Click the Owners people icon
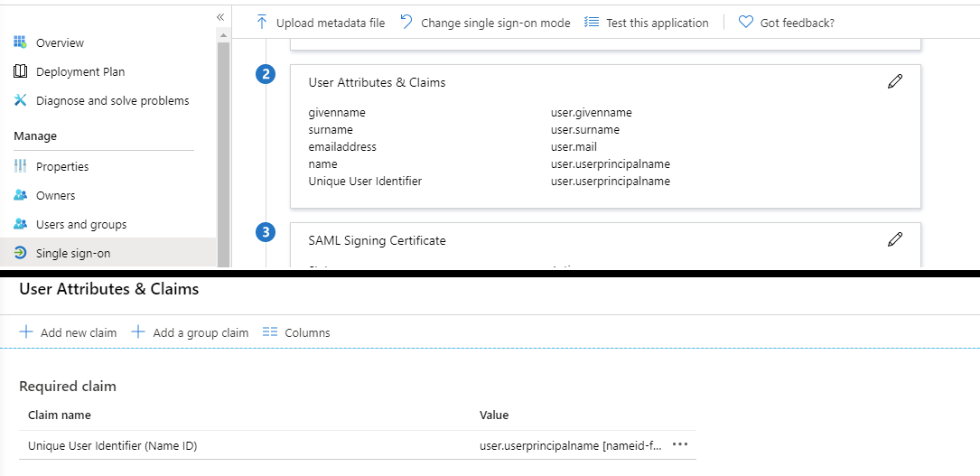 21,195
